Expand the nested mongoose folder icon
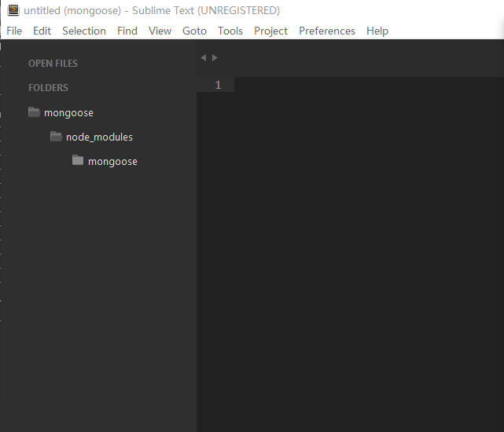The image size is (504, 432). (78, 160)
